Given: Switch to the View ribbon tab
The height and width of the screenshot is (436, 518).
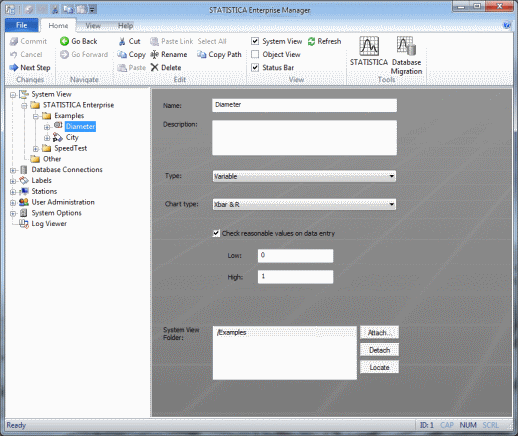Looking at the screenshot, I should click(93, 26).
